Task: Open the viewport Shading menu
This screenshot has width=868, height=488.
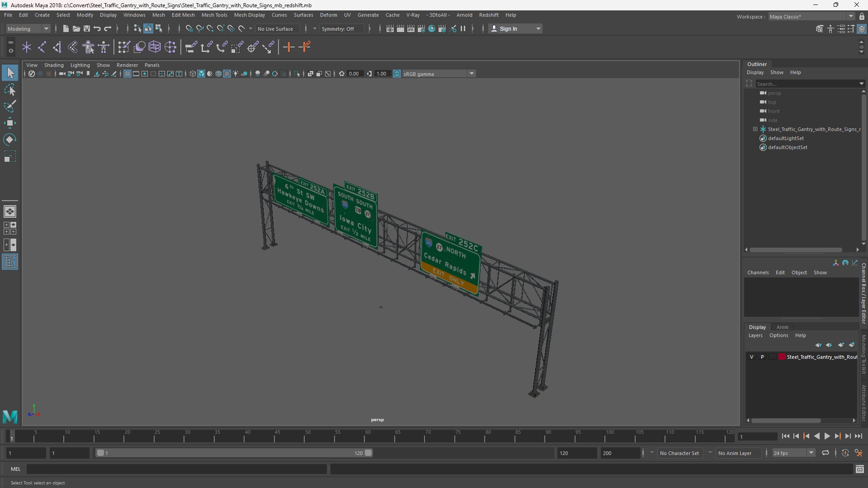Action: click(54, 65)
